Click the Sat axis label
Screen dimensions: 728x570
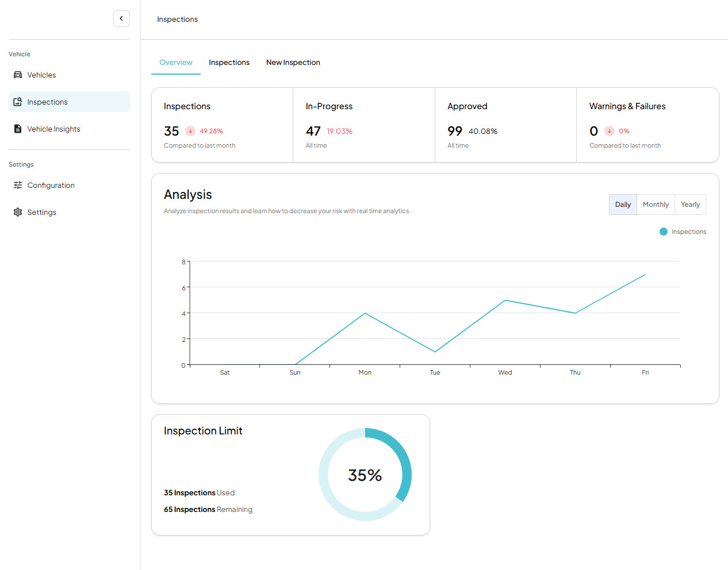tap(225, 372)
